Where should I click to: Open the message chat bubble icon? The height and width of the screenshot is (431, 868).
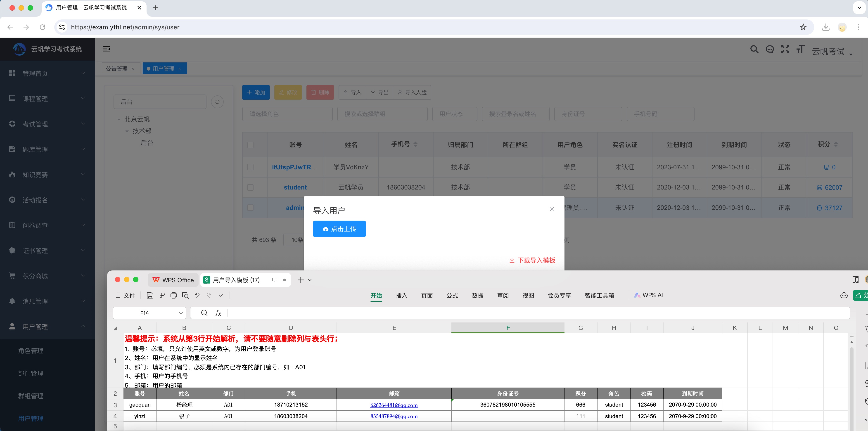click(770, 50)
